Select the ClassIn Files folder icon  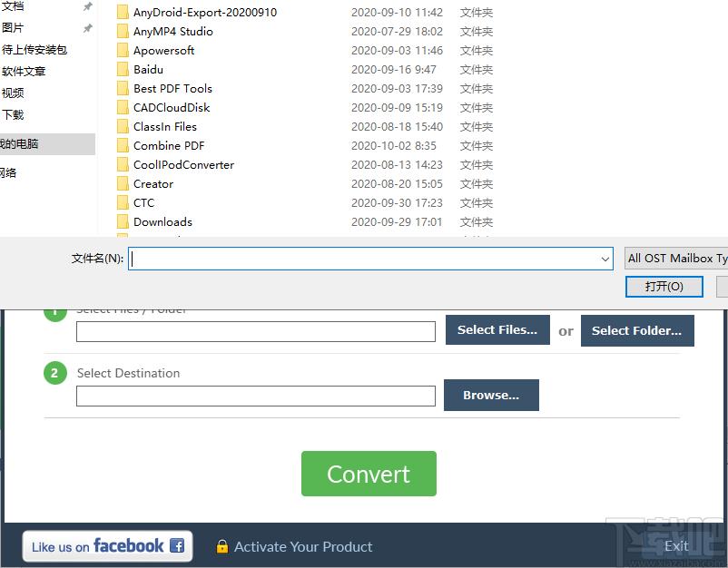point(123,126)
